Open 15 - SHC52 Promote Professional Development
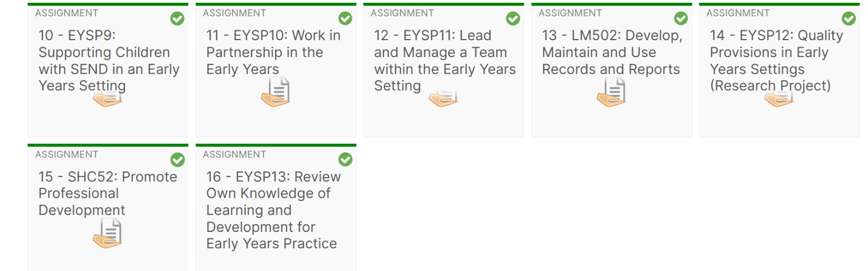Viewport: 868px width, 271px height. [107, 193]
